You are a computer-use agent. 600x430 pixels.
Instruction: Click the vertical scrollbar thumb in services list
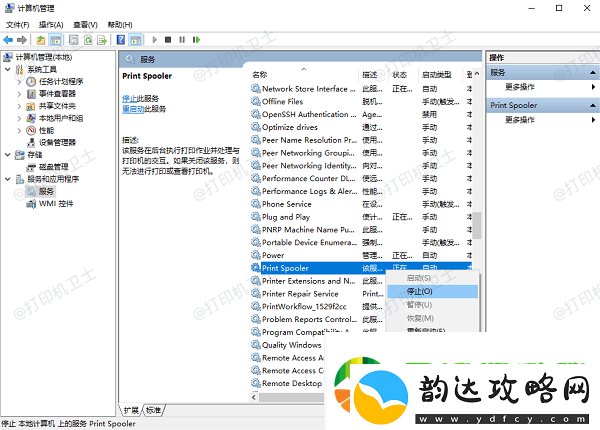pyautogui.click(x=477, y=225)
